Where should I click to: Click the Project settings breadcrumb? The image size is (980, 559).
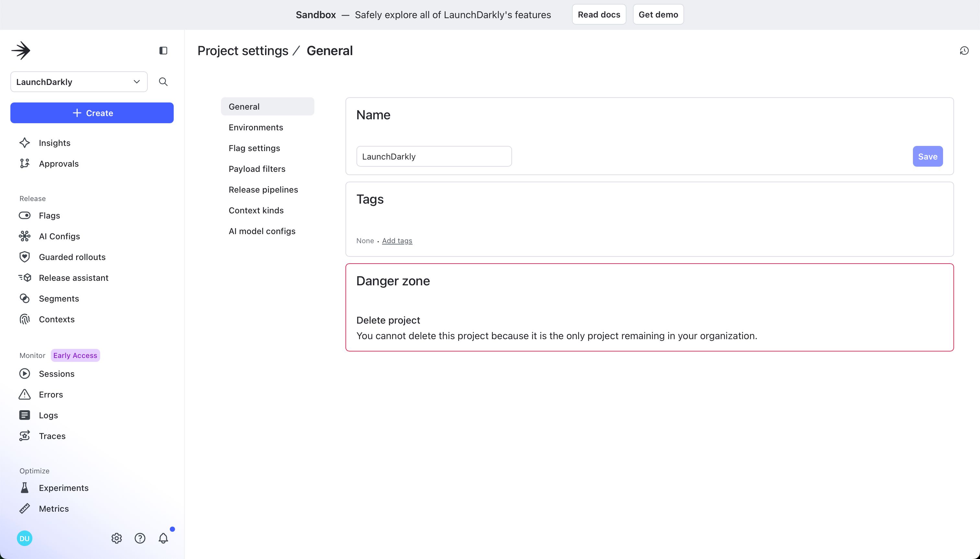pyautogui.click(x=243, y=51)
